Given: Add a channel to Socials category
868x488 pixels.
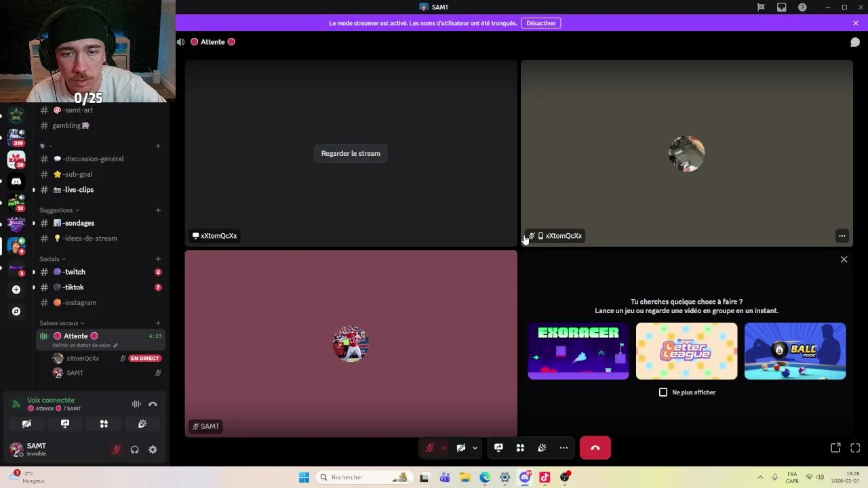Looking at the screenshot, I should (158, 259).
